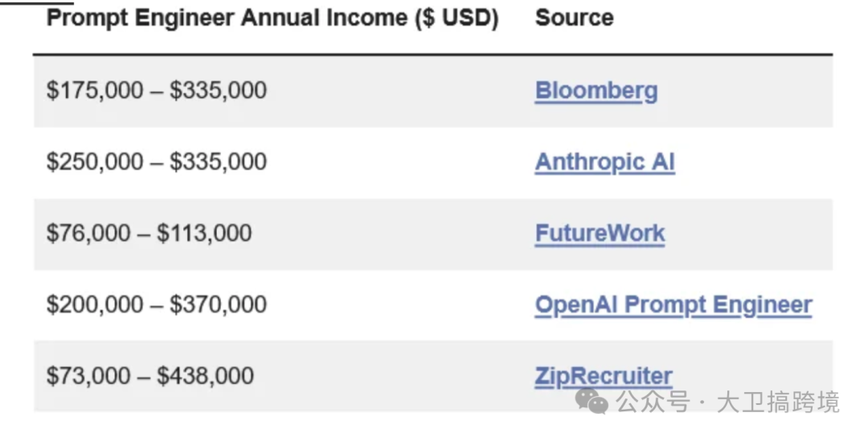
Task: Open the Anthropic AI source link
Action: coord(604,162)
